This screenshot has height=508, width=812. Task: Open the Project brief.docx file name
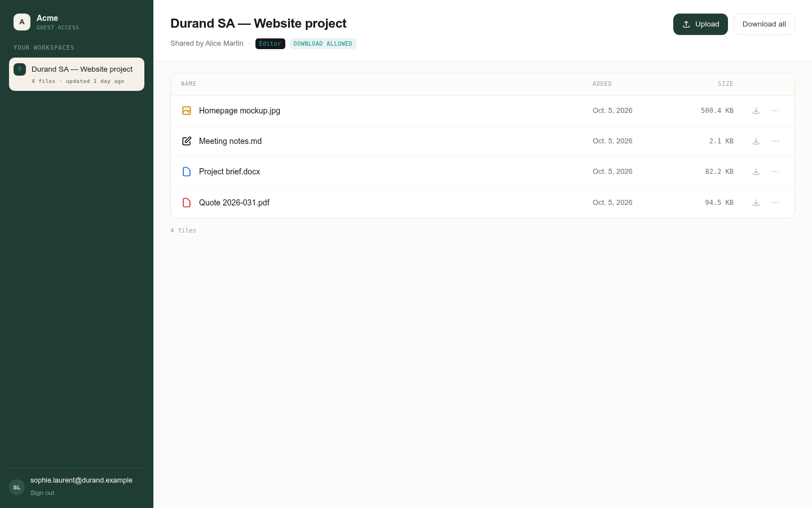[230, 172]
